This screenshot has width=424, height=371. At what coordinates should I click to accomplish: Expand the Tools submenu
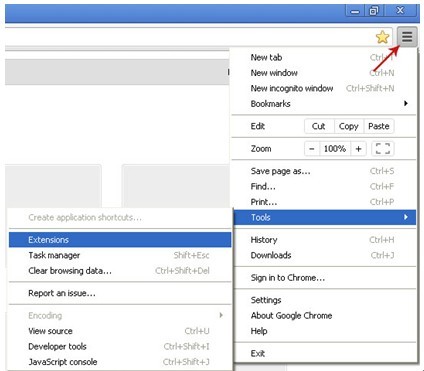(x=325, y=217)
